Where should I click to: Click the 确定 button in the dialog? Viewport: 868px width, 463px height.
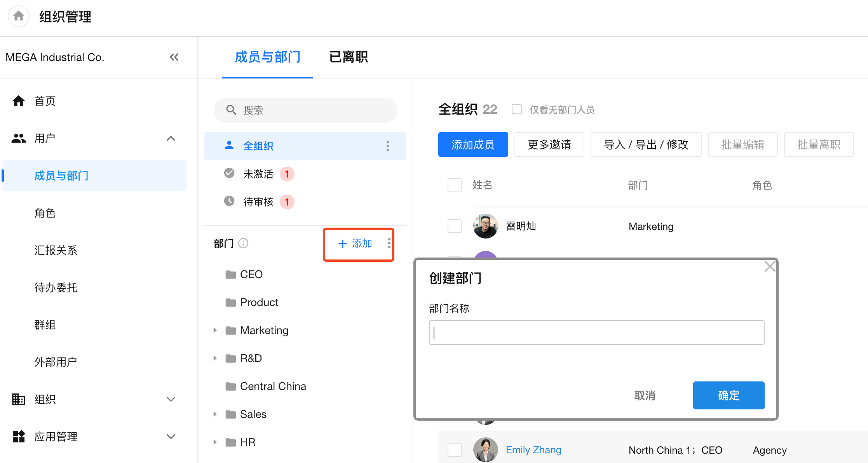(x=729, y=395)
